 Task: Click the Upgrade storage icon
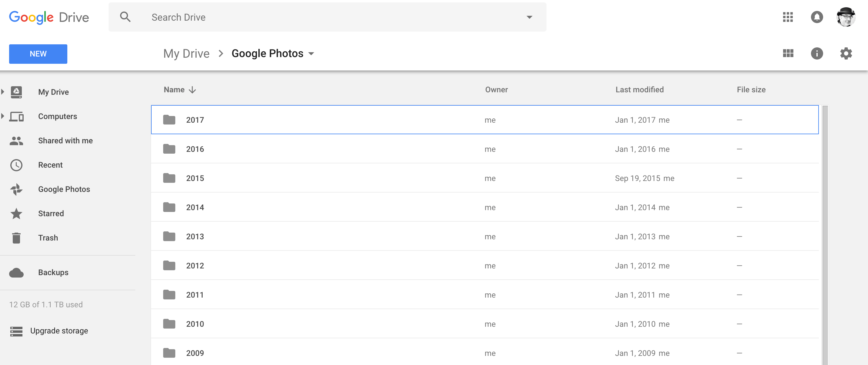tap(16, 331)
